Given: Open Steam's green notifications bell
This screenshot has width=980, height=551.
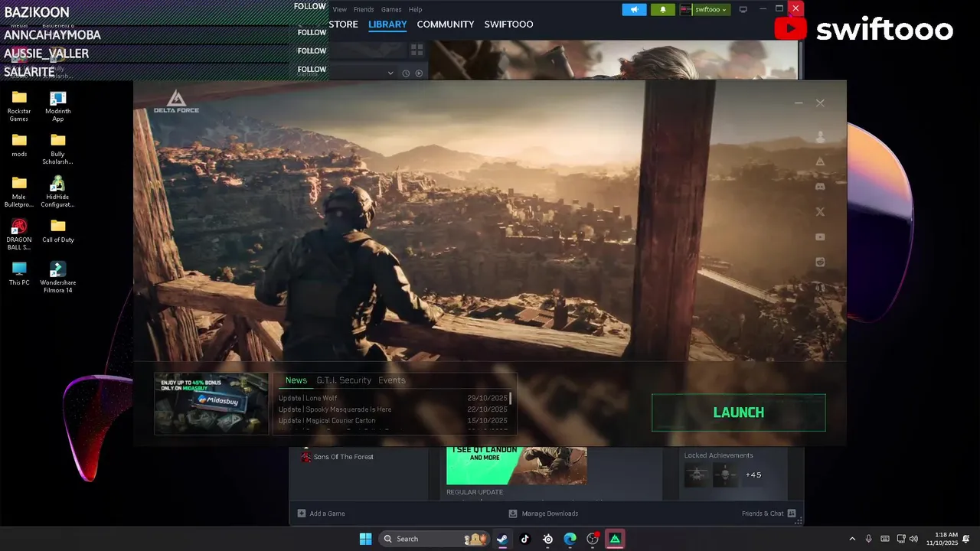Looking at the screenshot, I should [x=663, y=9].
